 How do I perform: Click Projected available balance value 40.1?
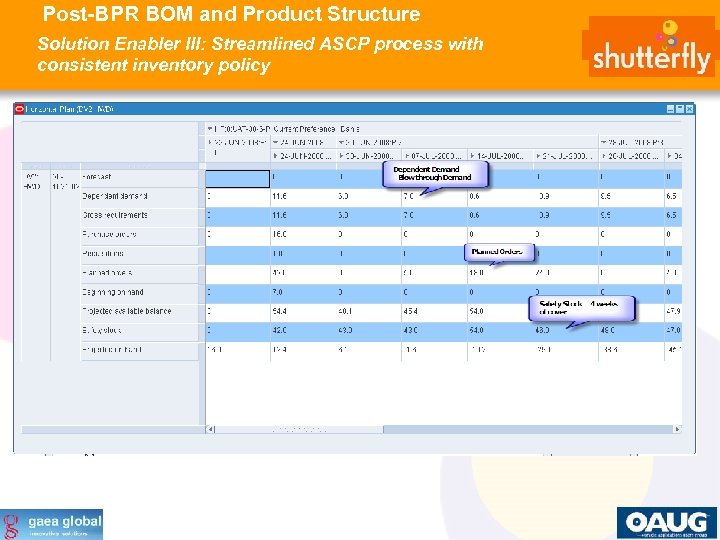(x=345, y=311)
